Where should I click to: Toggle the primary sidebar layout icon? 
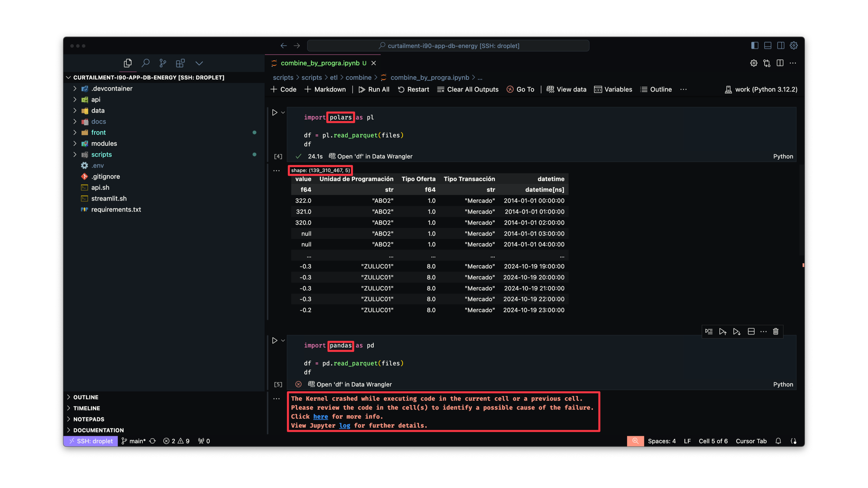coord(755,46)
